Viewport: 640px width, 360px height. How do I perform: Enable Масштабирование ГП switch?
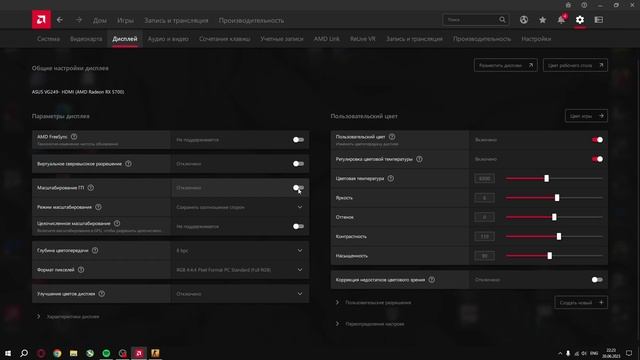[298, 188]
